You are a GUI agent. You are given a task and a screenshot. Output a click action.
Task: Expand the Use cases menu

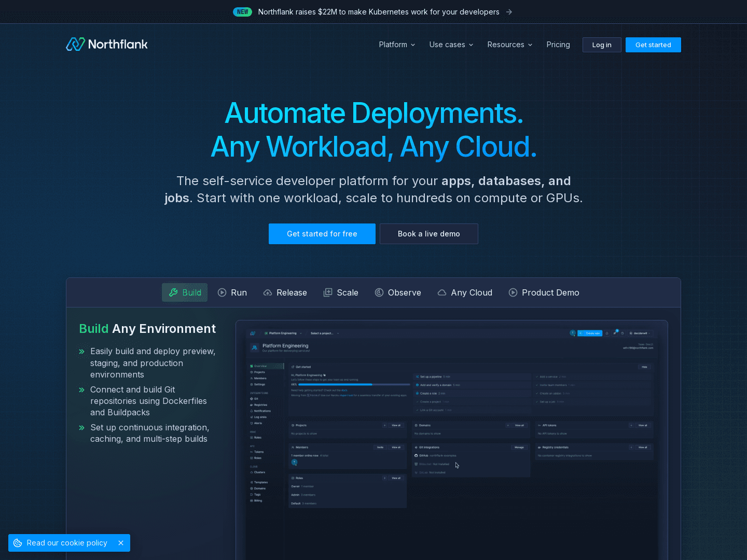point(451,45)
